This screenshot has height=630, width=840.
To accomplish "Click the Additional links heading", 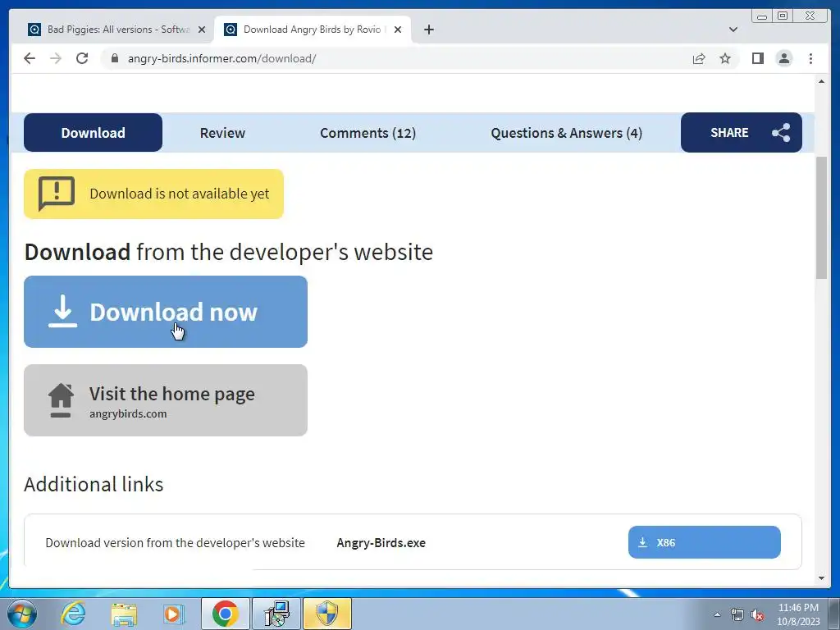I will (x=94, y=484).
